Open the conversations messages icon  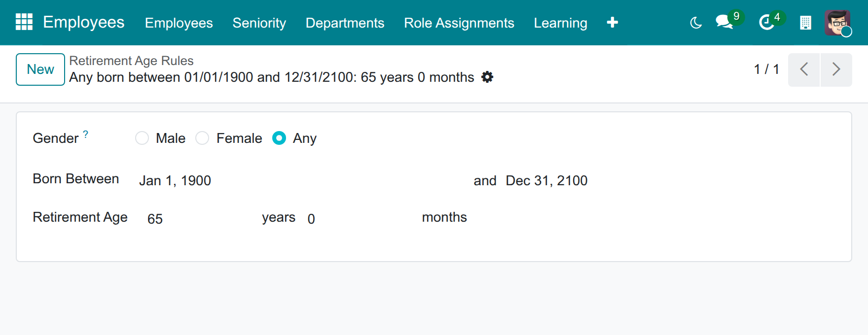(724, 22)
